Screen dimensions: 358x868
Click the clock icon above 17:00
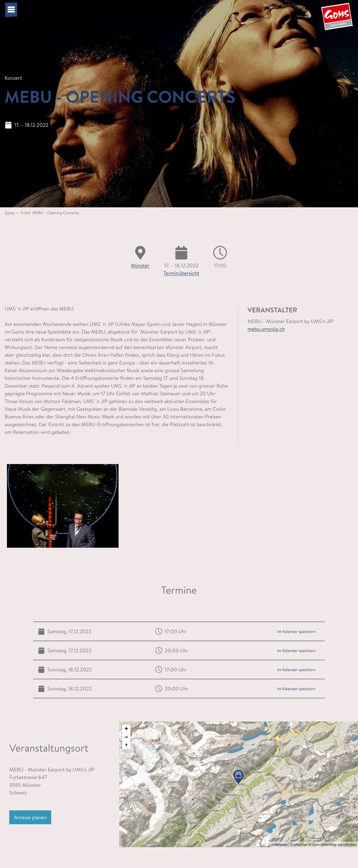click(x=220, y=253)
